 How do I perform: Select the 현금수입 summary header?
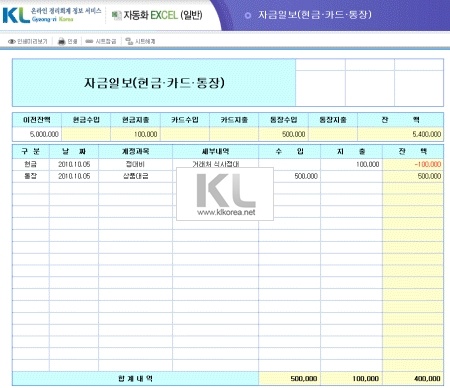[x=86, y=120]
